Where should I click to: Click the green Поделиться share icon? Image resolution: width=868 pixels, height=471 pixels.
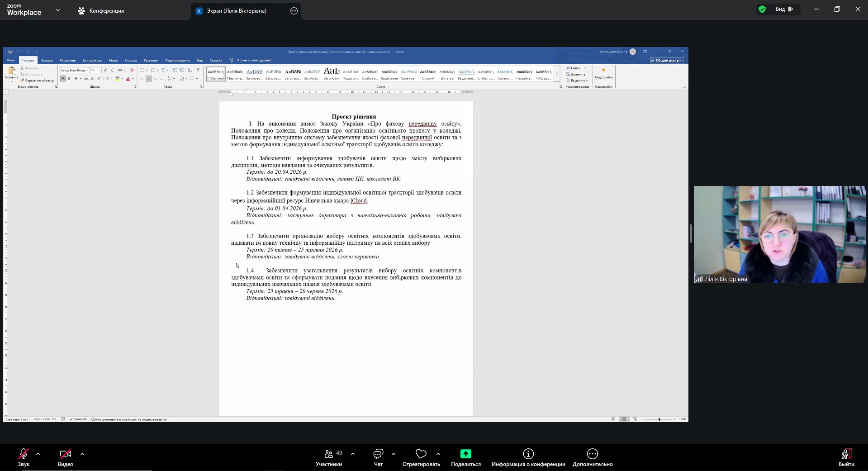click(x=465, y=454)
